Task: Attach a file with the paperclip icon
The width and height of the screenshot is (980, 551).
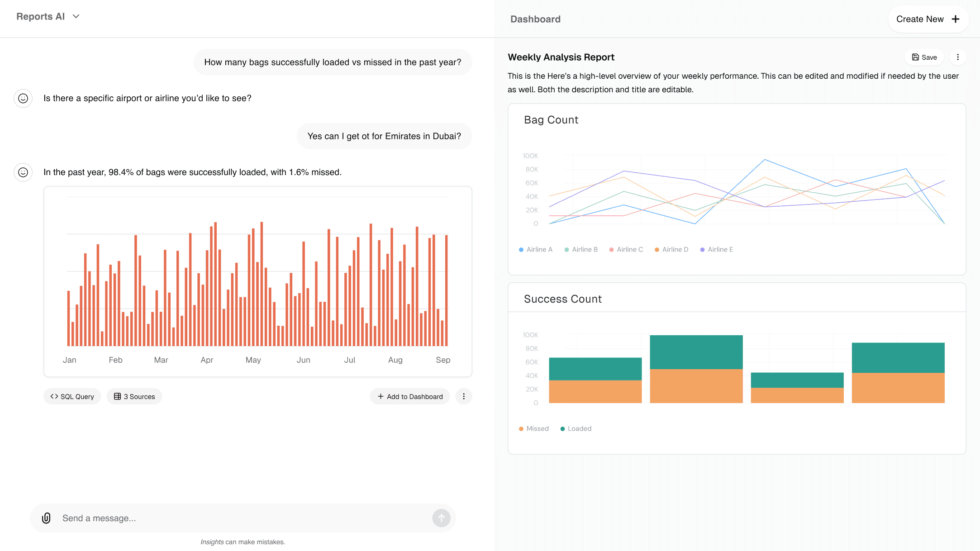Action: (x=46, y=518)
